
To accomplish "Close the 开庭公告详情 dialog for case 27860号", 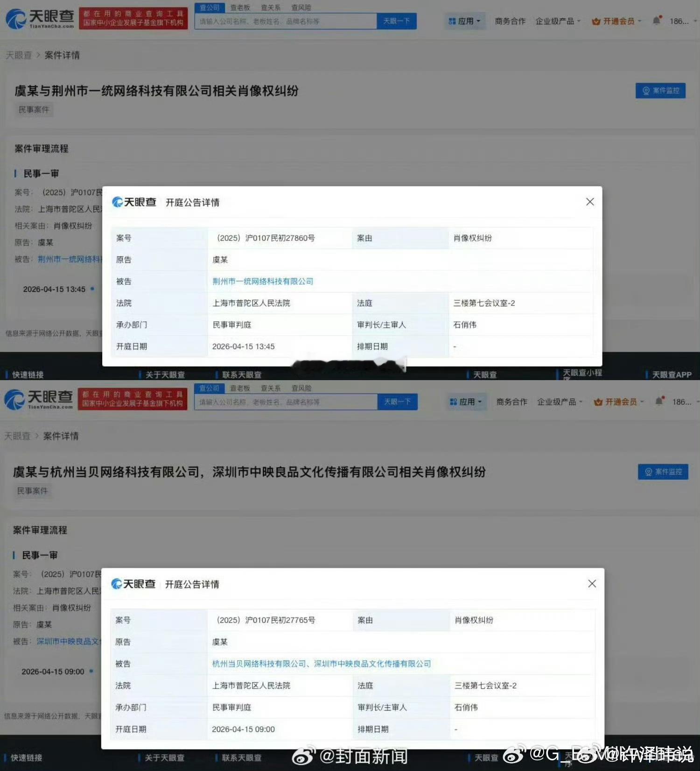I will coord(590,202).
